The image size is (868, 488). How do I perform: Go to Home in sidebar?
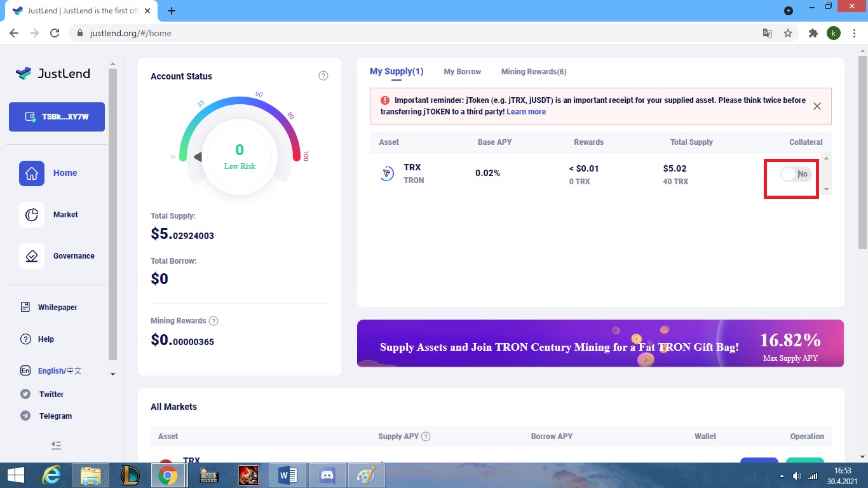pos(65,173)
